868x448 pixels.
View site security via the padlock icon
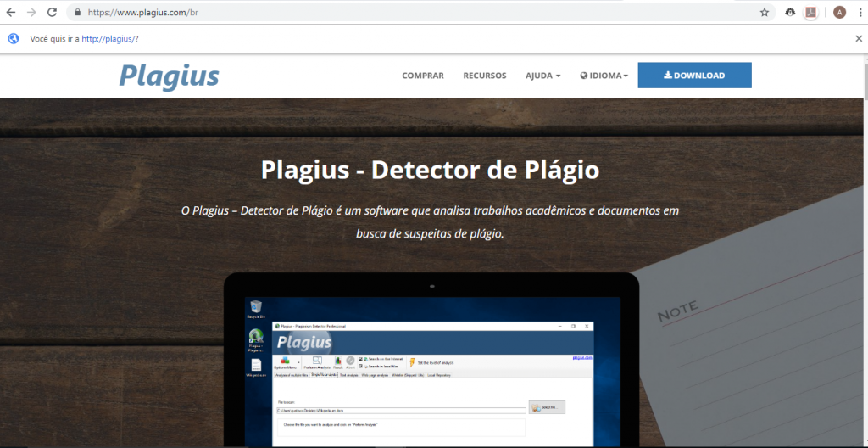[x=77, y=12]
